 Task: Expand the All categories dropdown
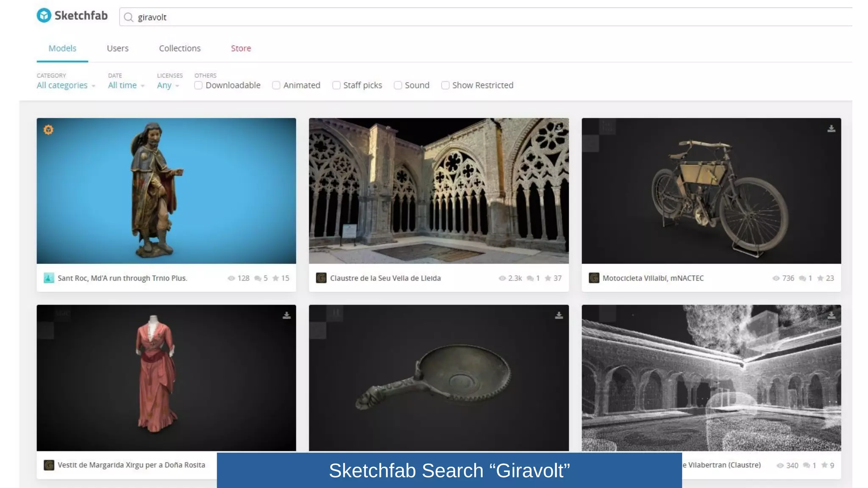(66, 86)
